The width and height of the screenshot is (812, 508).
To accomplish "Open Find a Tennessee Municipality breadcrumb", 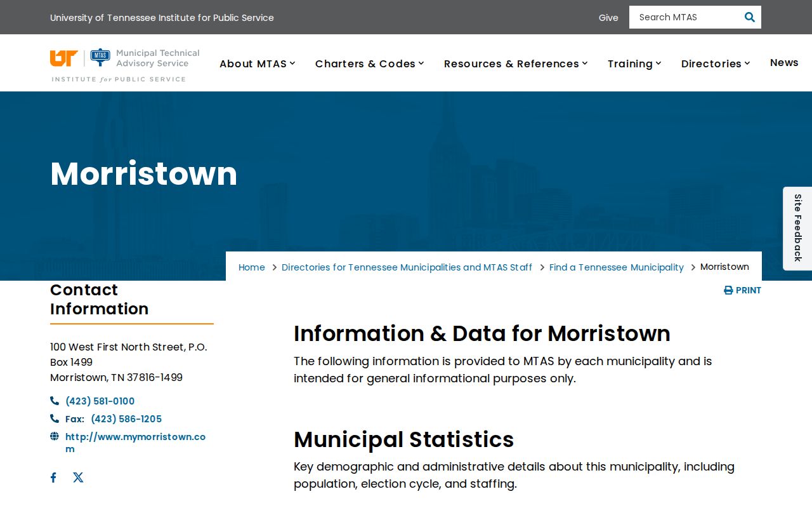I will tap(617, 267).
